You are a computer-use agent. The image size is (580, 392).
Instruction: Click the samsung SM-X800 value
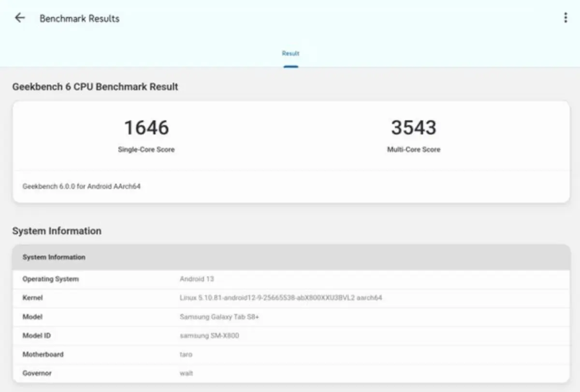click(x=209, y=335)
